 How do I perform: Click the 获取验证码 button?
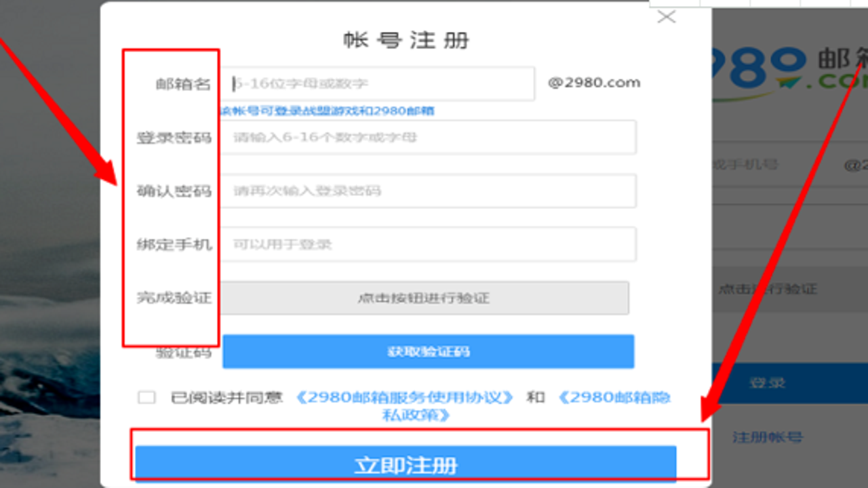429,352
